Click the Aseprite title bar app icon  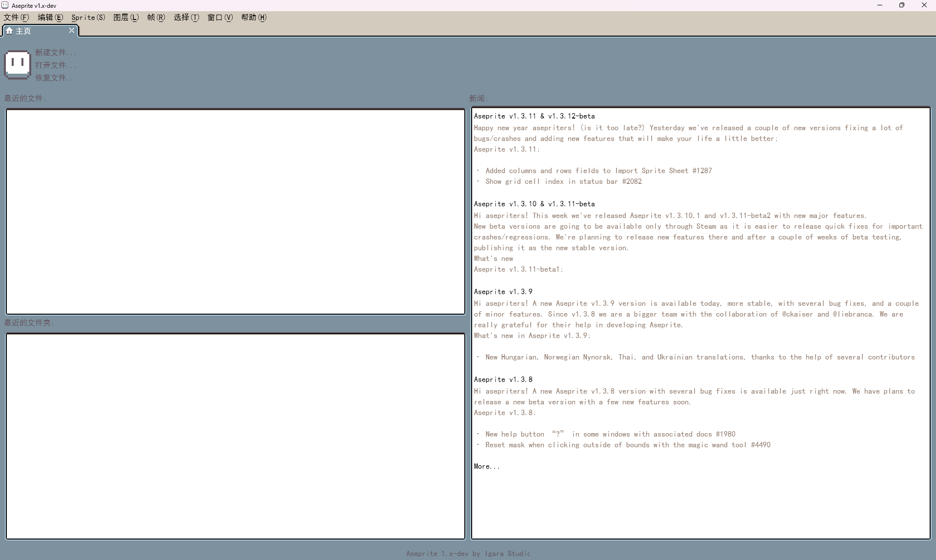click(5, 5)
